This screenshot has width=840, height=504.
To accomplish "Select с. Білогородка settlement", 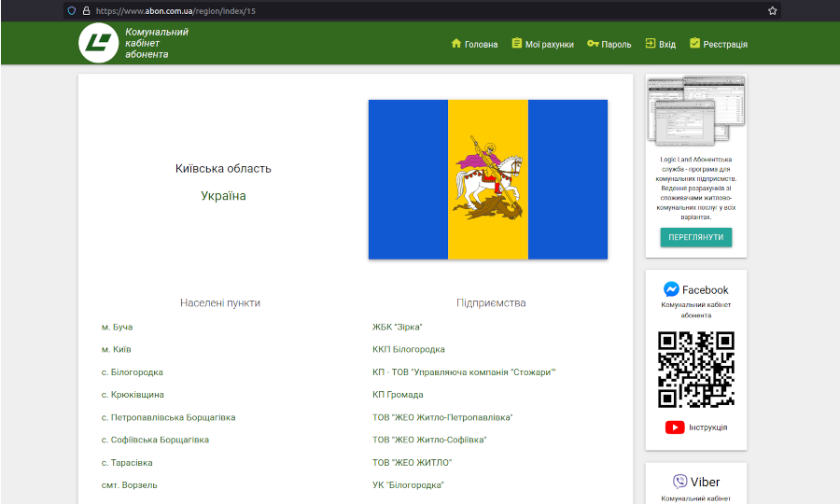I will coord(133,372).
